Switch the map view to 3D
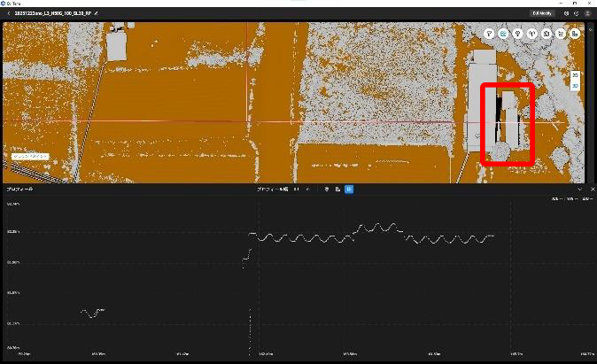The height and width of the screenshot is (364, 597). (575, 86)
